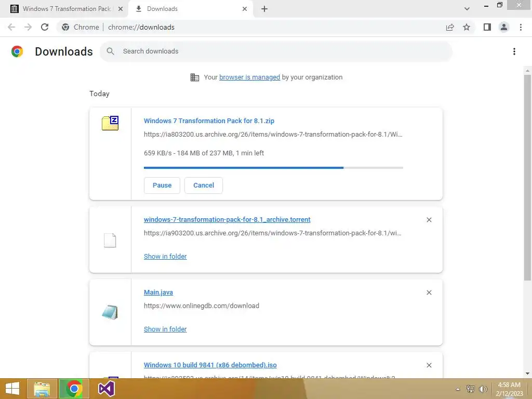Open the tab search dropdown chevron
The height and width of the screenshot is (399, 532).
[x=467, y=9]
